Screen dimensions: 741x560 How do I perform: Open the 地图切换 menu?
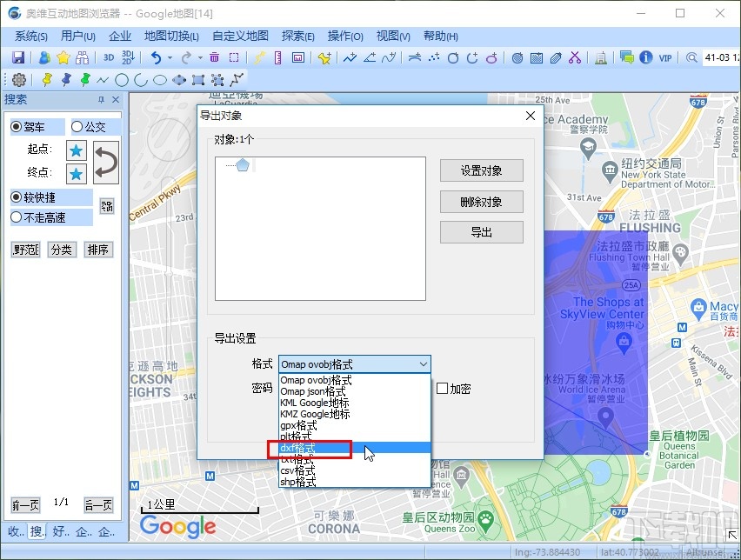click(x=171, y=36)
